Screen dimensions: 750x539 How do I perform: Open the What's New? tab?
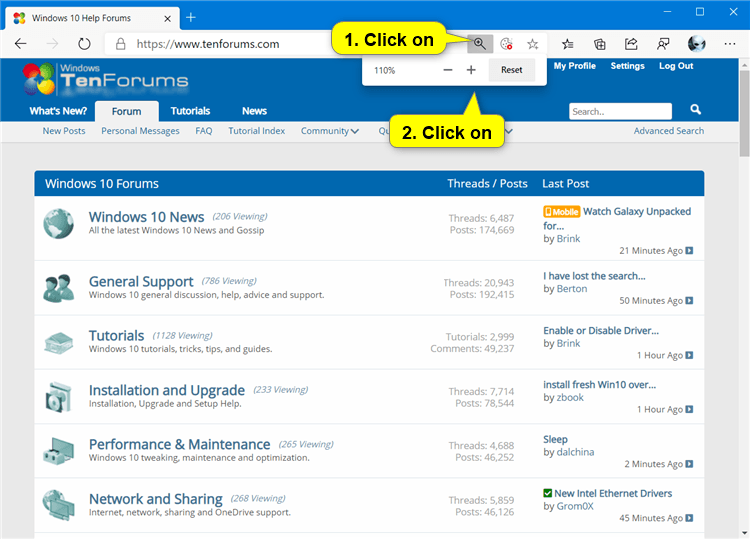(x=58, y=111)
